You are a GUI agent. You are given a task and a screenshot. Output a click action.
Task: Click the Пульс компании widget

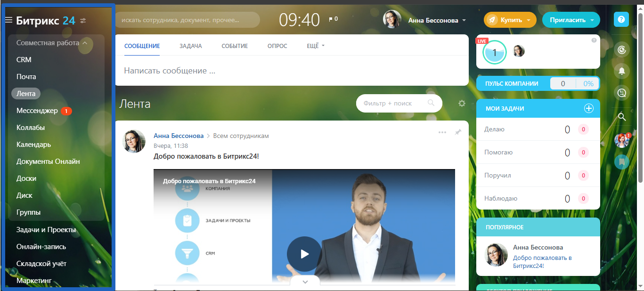point(538,84)
